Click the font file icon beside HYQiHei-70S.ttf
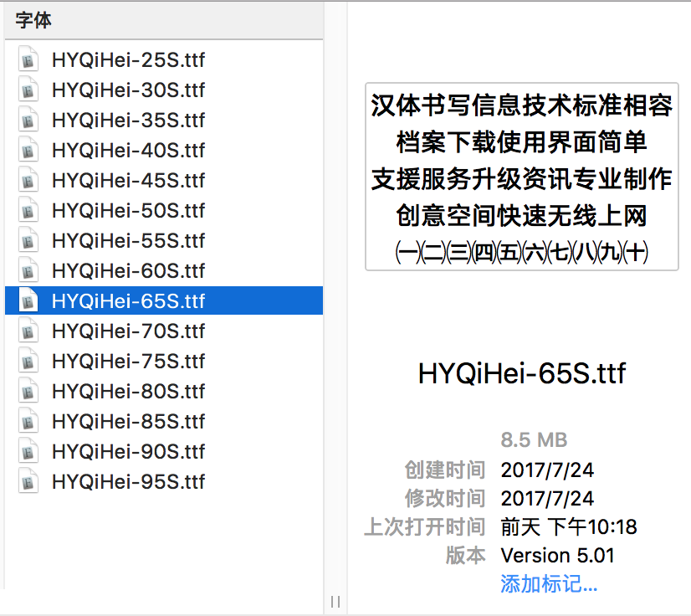This screenshot has width=691, height=616. [28, 331]
